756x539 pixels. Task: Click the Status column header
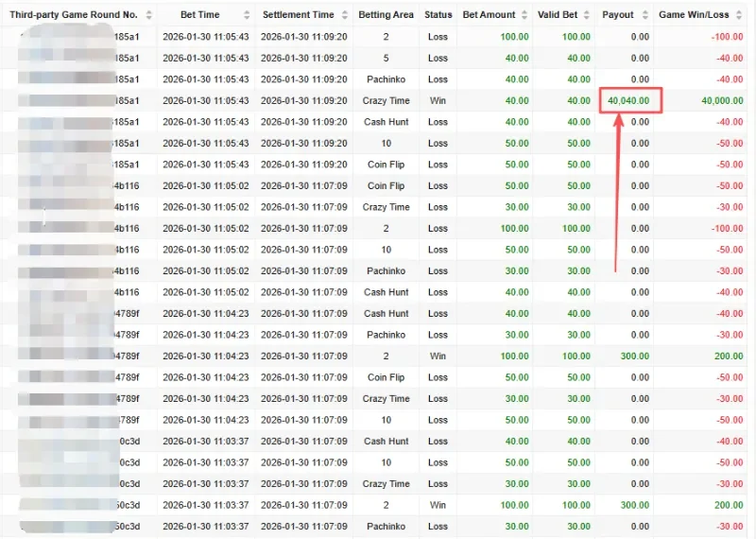click(438, 15)
